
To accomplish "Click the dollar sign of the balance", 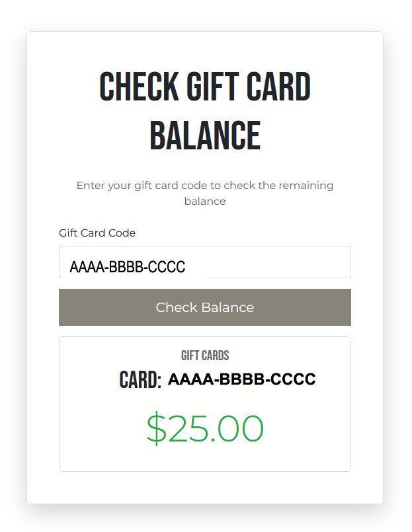I will [156, 428].
